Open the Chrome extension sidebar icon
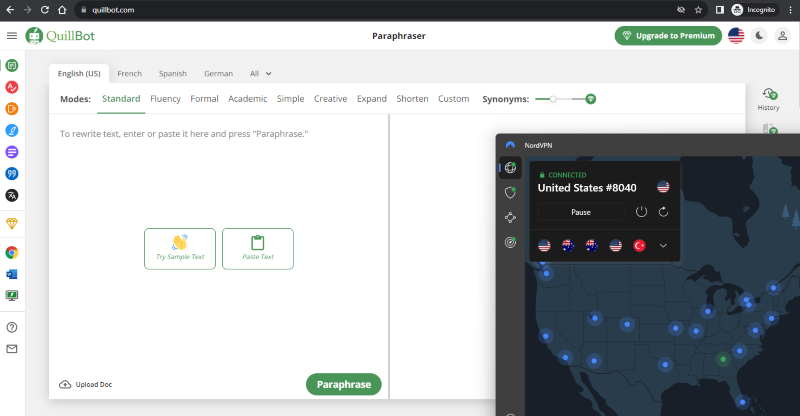This screenshot has width=800, height=416. tap(12, 253)
